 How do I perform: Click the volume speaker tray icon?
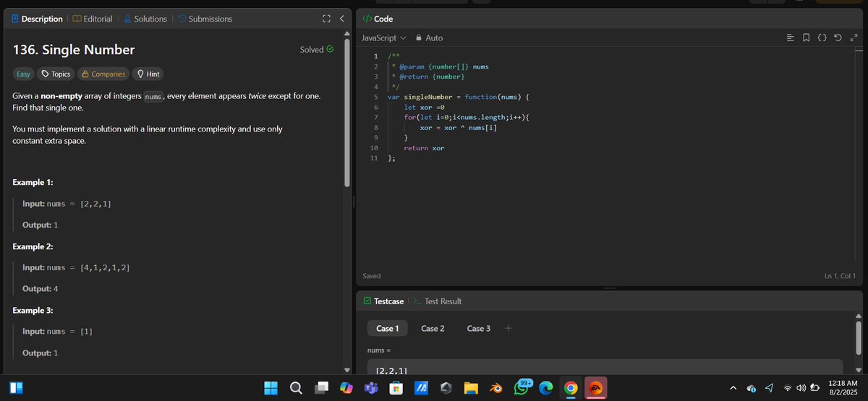(801, 388)
